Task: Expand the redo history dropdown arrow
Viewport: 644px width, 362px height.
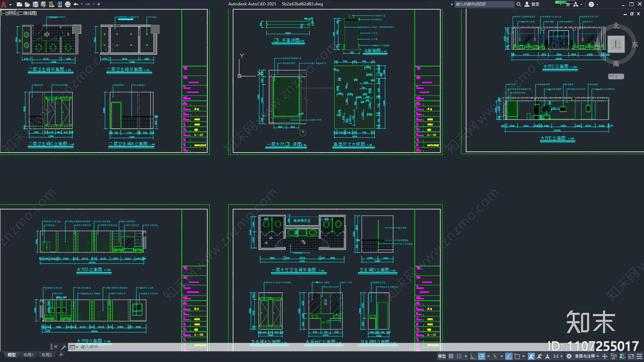Action: [x=94, y=4]
